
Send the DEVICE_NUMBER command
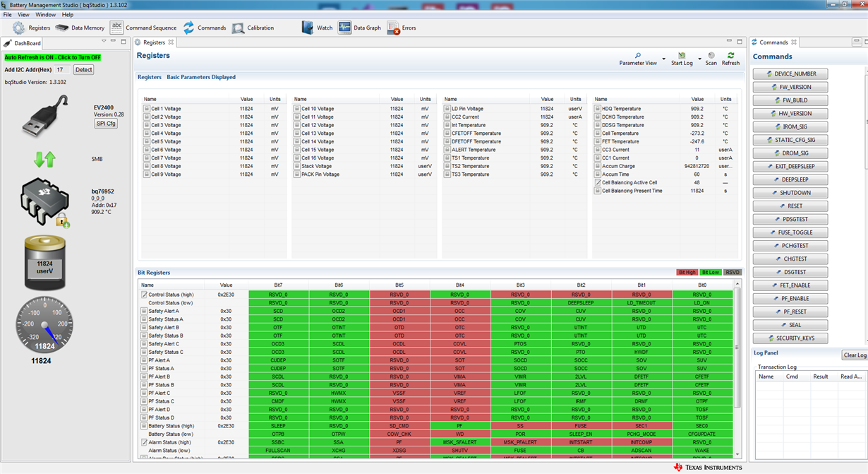pos(790,74)
